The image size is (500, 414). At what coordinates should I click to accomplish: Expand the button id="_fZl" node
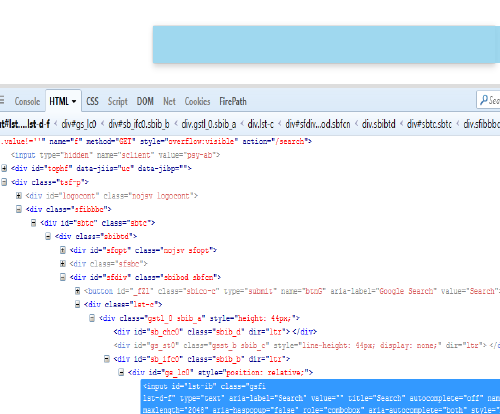(x=77, y=291)
